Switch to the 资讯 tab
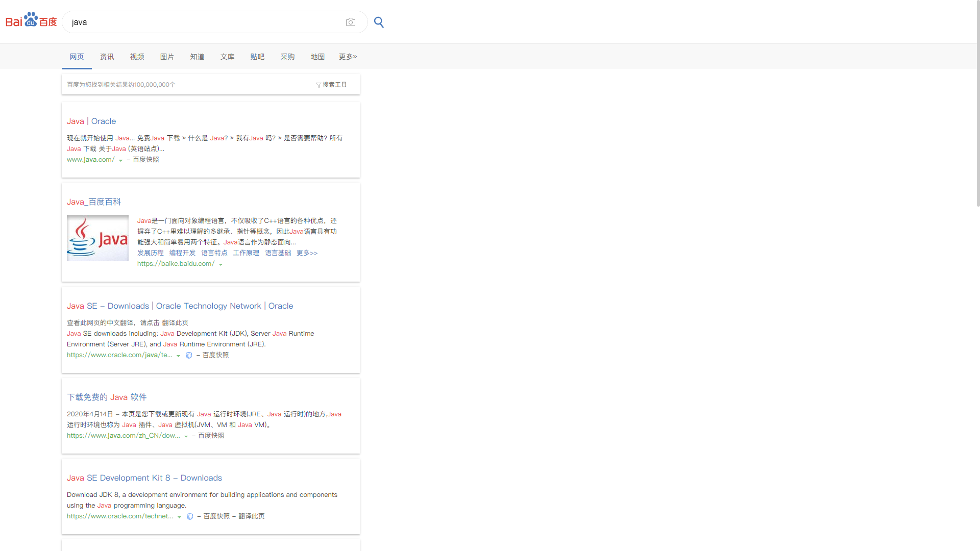Viewport: 980px width, 551px height. pyautogui.click(x=107, y=57)
